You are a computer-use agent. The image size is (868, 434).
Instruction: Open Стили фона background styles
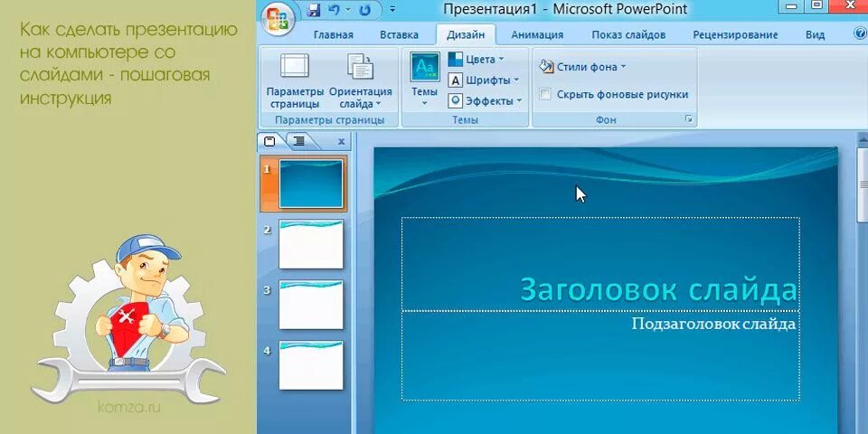tap(582, 67)
